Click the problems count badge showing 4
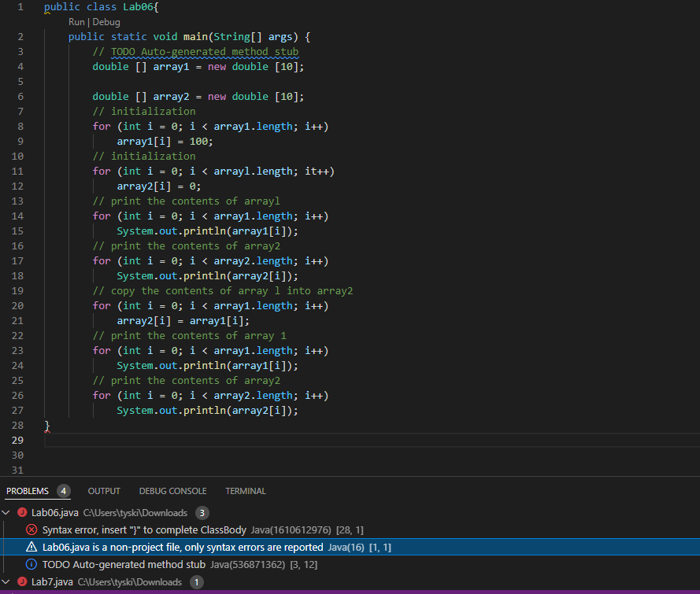The width and height of the screenshot is (700, 594). pyautogui.click(x=64, y=491)
